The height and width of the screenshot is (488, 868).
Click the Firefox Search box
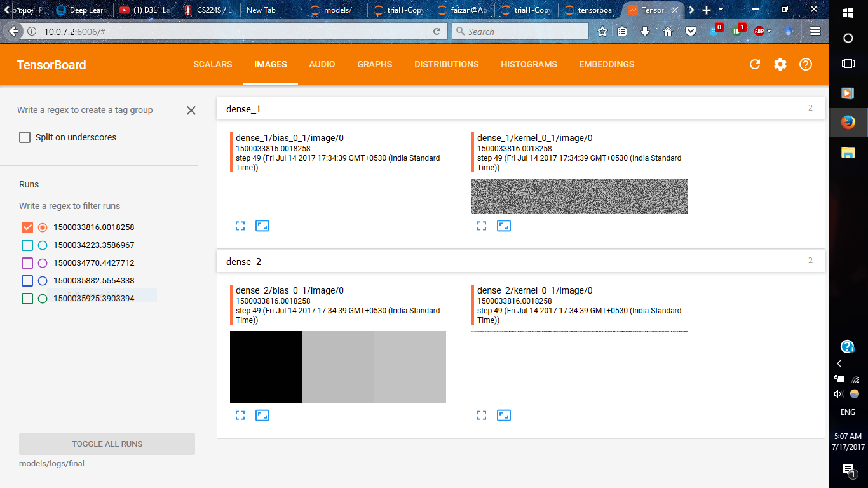click(x=520, y=31)
